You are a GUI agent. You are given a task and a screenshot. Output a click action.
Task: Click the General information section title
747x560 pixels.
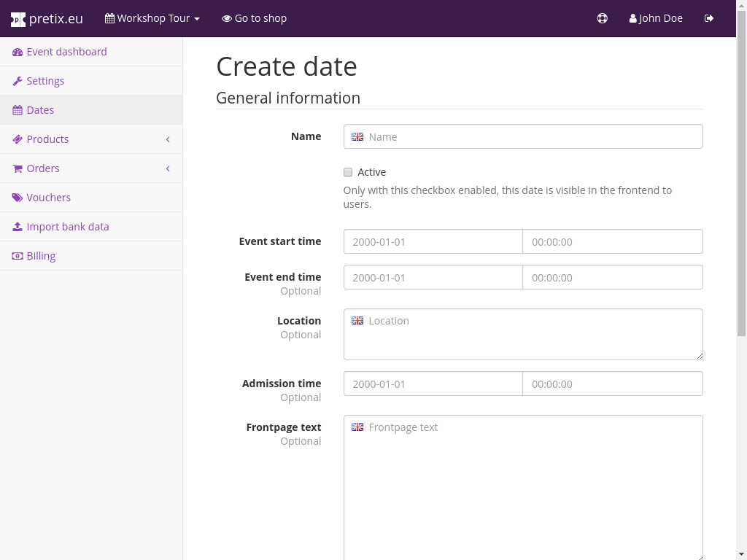(288, 98)
